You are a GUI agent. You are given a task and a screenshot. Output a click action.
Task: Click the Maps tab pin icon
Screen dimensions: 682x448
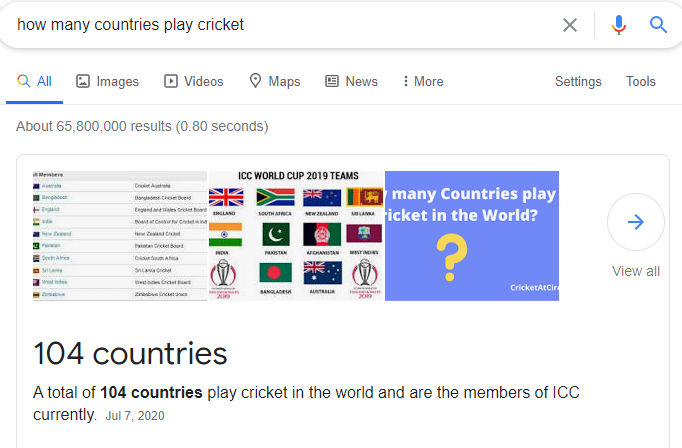pyautogui.click(x=255, y=81)
